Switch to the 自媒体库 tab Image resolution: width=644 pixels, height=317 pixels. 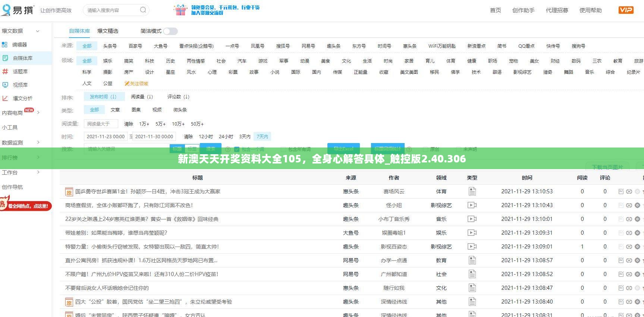79,31
